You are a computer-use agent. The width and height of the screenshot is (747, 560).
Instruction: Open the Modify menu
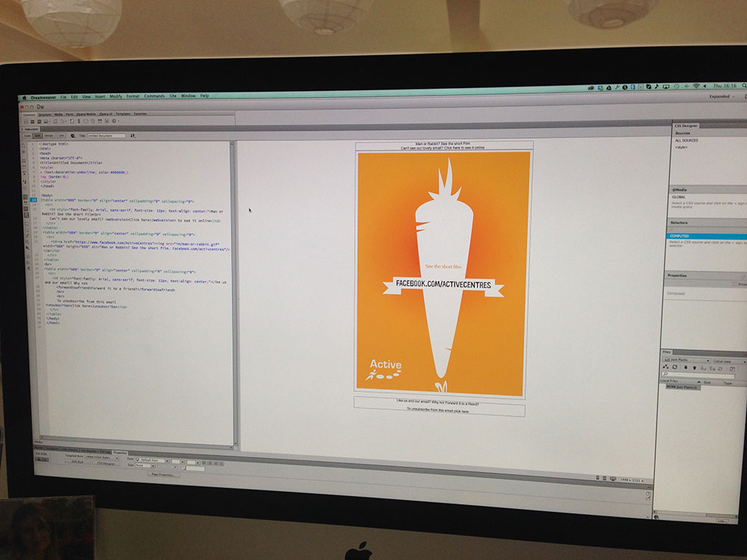pyautogui.click(x=116, y=96)
